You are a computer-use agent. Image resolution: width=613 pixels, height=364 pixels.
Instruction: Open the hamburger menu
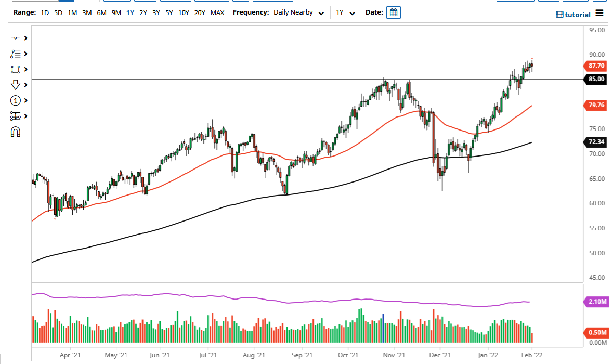point(599,14)
